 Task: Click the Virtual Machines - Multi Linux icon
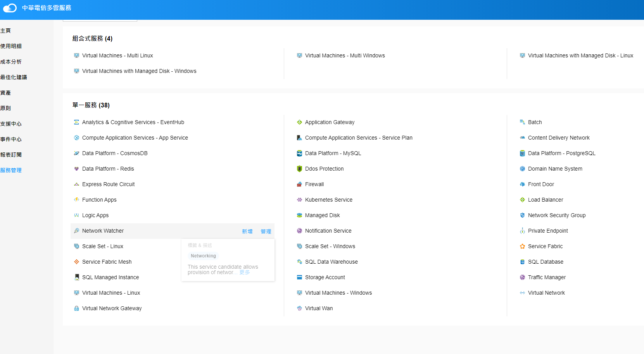click(76, 55)
